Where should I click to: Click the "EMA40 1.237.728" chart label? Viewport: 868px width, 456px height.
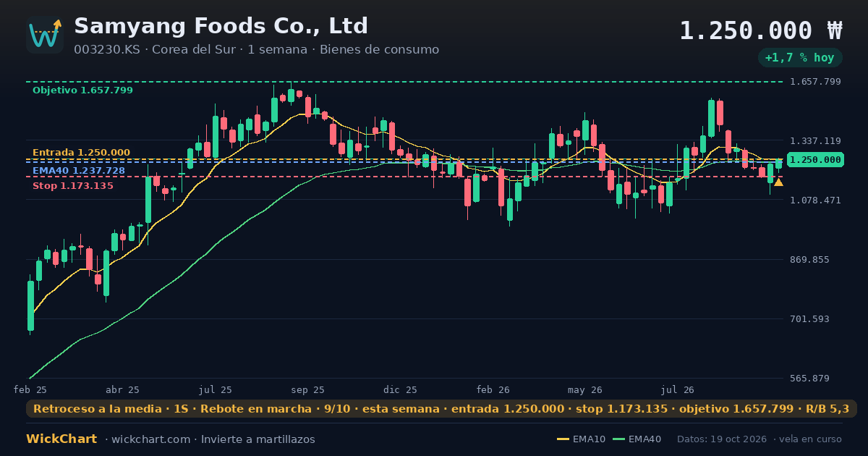tap(79, 171)
